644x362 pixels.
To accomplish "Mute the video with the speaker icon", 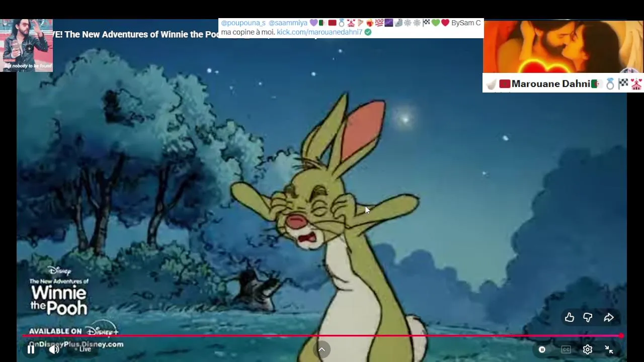I will click(x=54, y=349).
